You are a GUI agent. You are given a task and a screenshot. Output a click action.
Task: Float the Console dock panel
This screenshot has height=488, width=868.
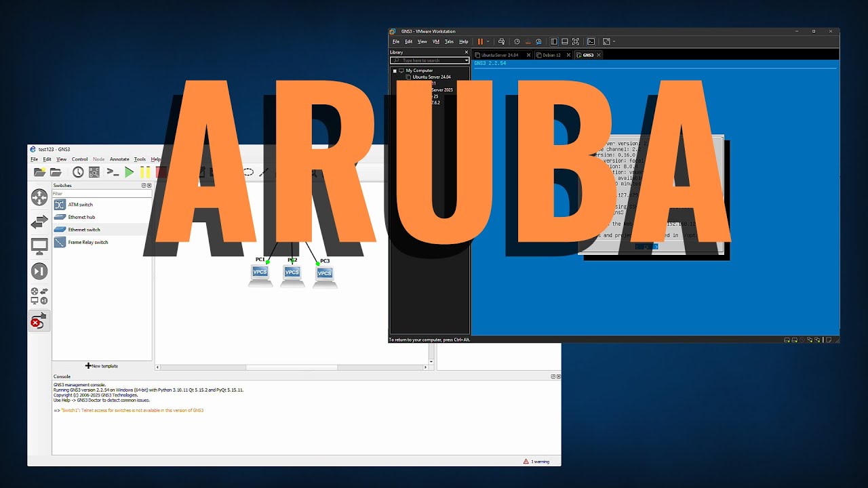tap(553, 376)
